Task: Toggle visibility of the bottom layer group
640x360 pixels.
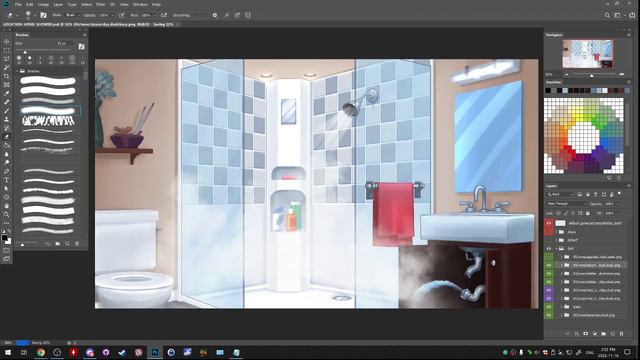Action: click(549, 315)
